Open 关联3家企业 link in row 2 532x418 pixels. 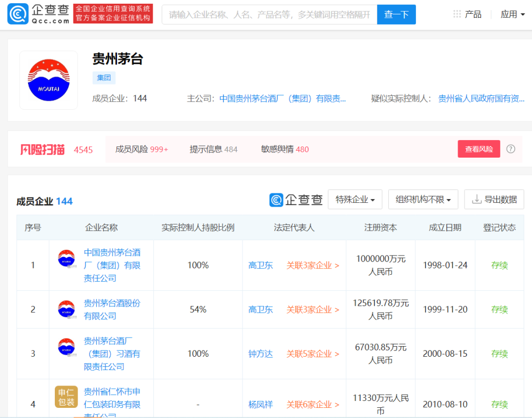pos(313,310)
